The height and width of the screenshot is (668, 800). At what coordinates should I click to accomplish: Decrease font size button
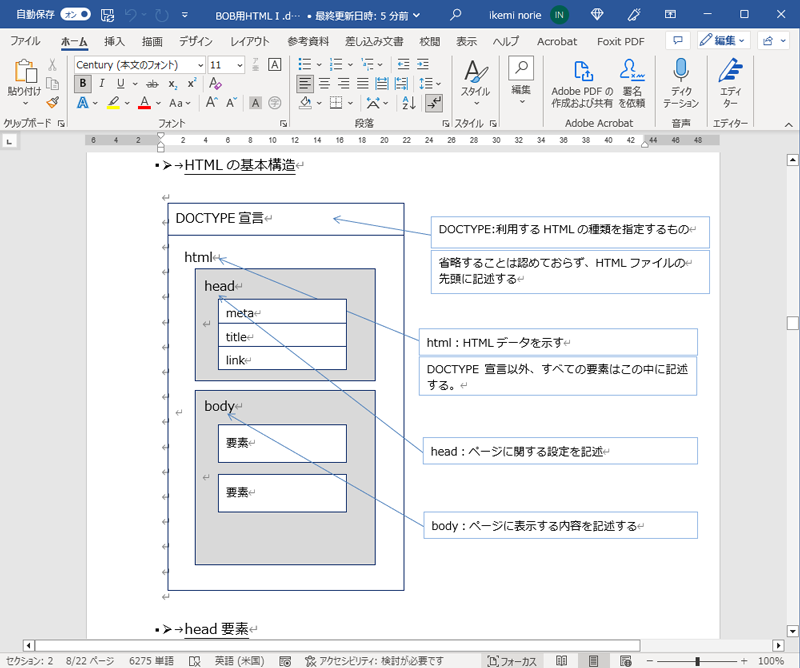(232, 103)
